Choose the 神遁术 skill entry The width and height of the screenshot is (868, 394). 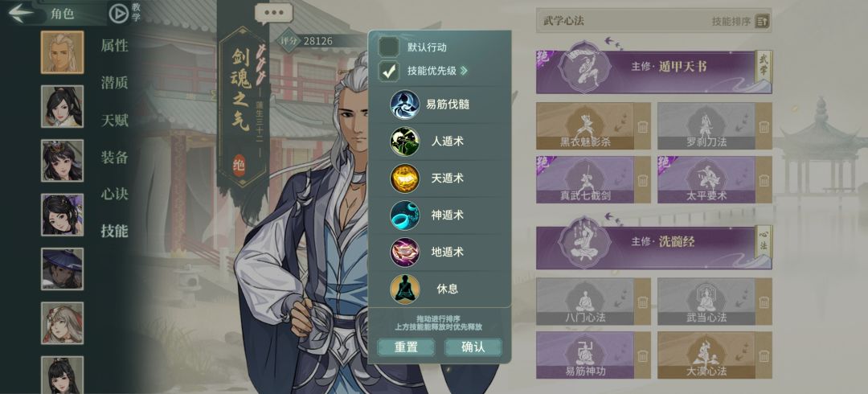click(x=440, y=215)
